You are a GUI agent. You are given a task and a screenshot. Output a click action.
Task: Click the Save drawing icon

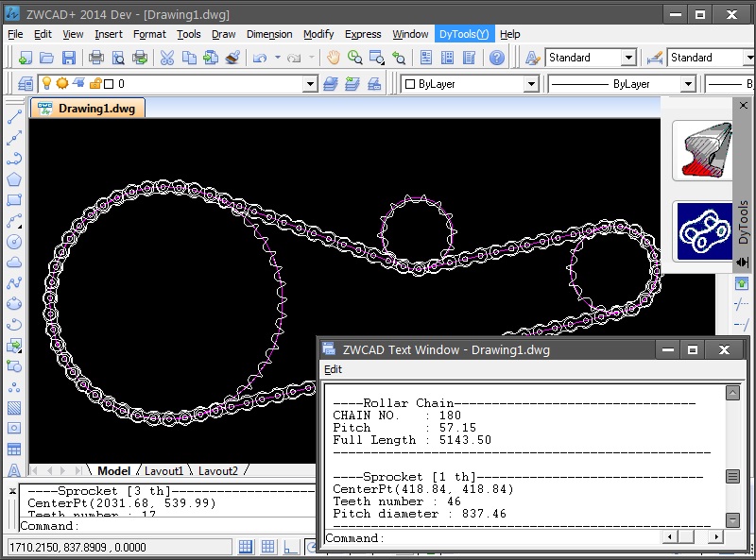coord(69,58)
